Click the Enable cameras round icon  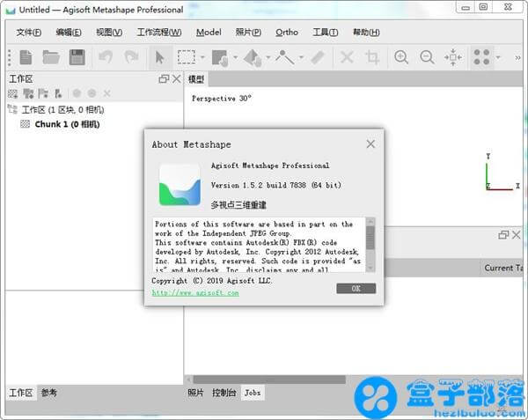[x=77, y=93]
